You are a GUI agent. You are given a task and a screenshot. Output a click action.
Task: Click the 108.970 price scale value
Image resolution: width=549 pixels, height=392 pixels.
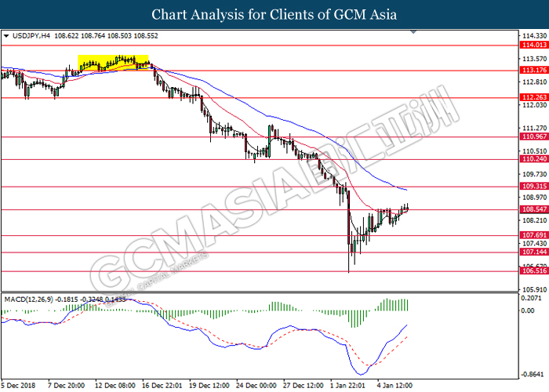tap(534, 198)
